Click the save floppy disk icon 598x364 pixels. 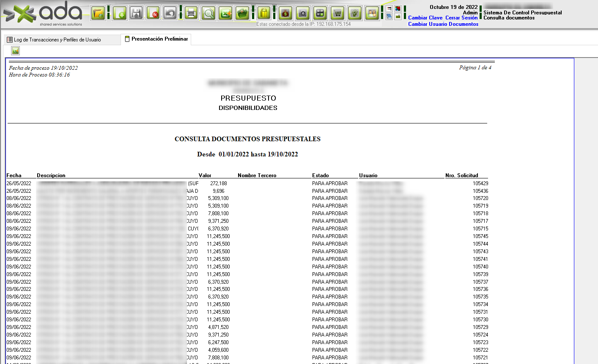136,14
